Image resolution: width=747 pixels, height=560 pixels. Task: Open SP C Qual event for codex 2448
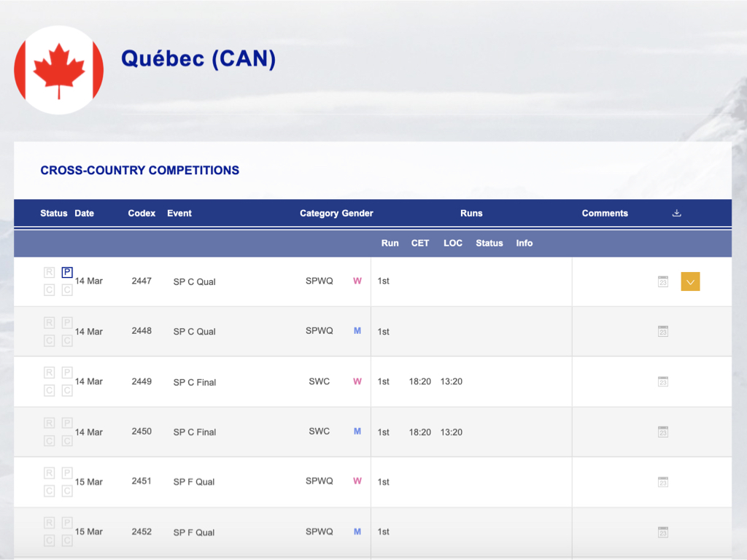point(194,332)
